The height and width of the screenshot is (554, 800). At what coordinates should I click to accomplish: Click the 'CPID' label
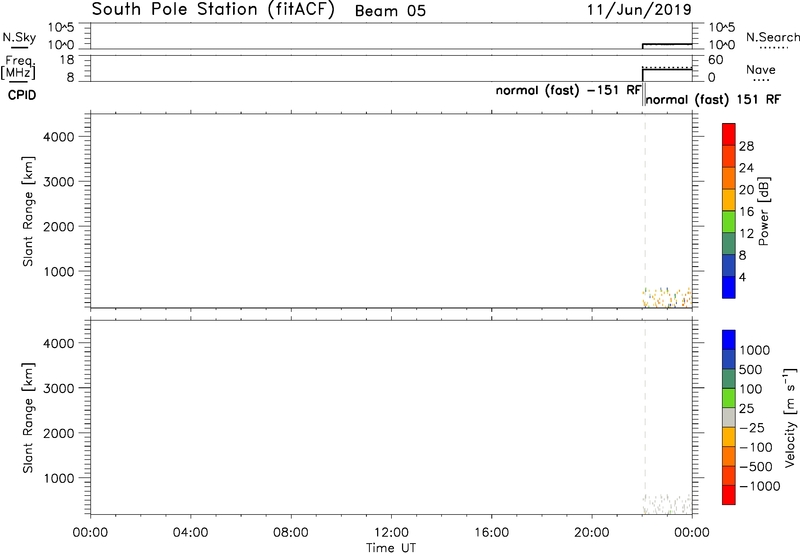click(22, 95)
